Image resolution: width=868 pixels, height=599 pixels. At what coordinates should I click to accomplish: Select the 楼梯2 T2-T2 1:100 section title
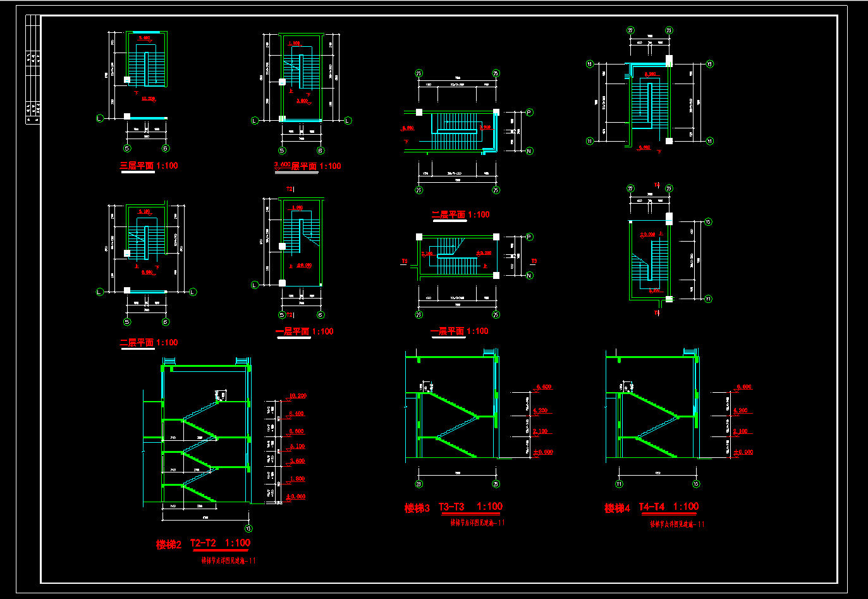click(204, 543)
